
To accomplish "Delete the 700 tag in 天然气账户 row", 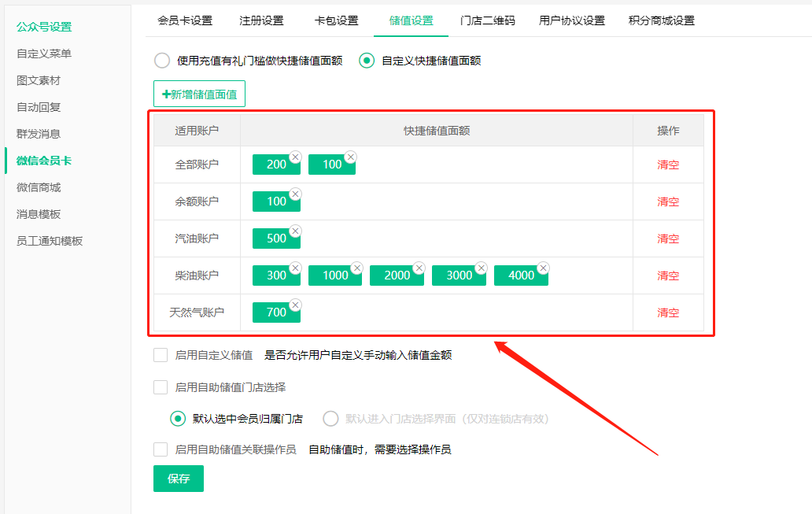I will click(x=295, y=305).
